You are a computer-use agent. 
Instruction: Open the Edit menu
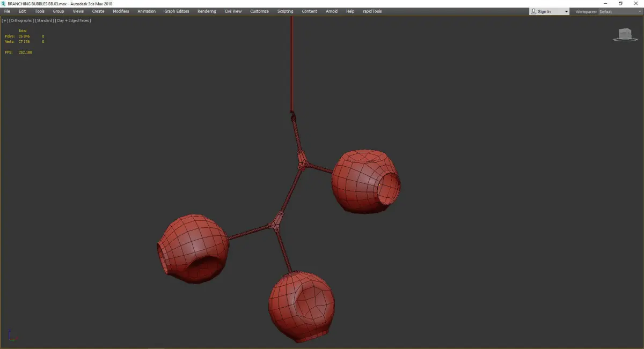pyautogui.click(x=22, y=11)
